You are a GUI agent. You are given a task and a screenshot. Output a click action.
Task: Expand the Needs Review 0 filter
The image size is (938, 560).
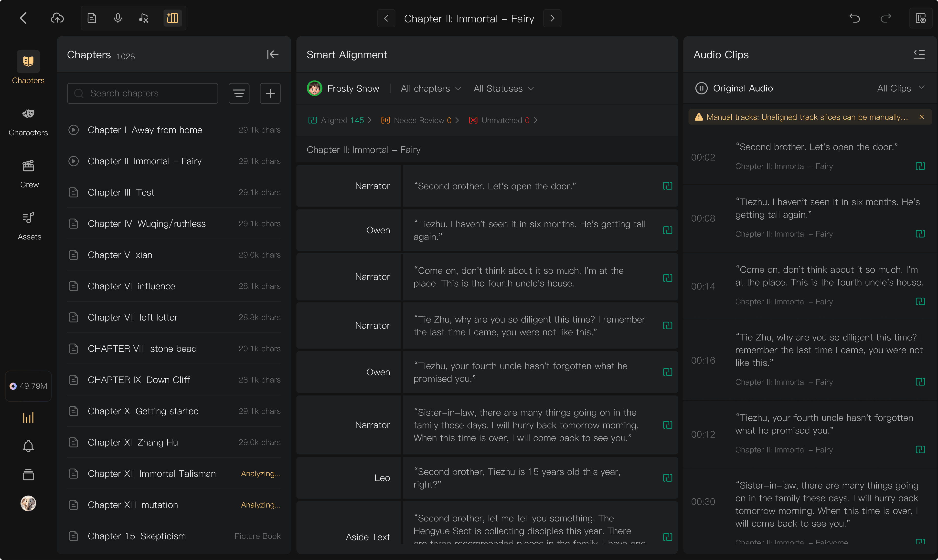click(x=420, y=120)
